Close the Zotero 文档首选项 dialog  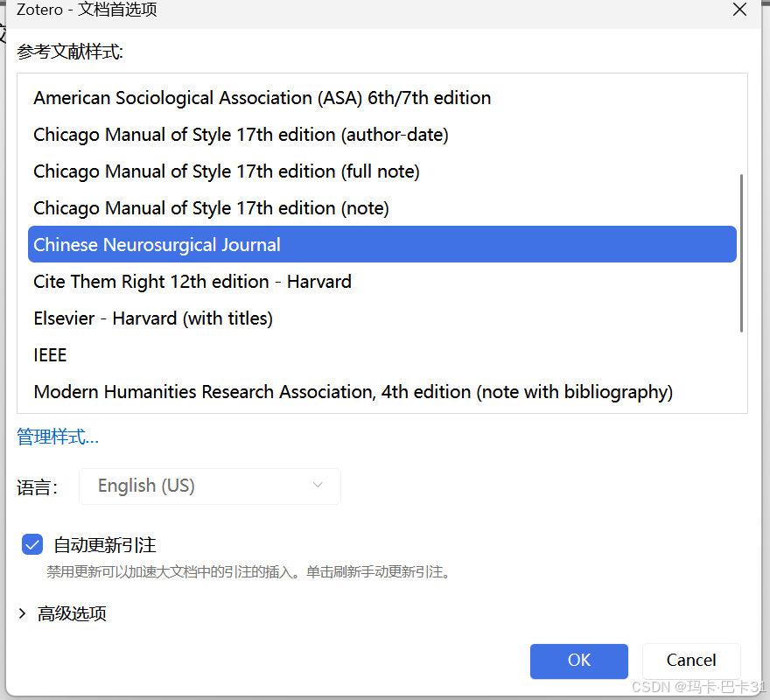click(x=739, y=10)
